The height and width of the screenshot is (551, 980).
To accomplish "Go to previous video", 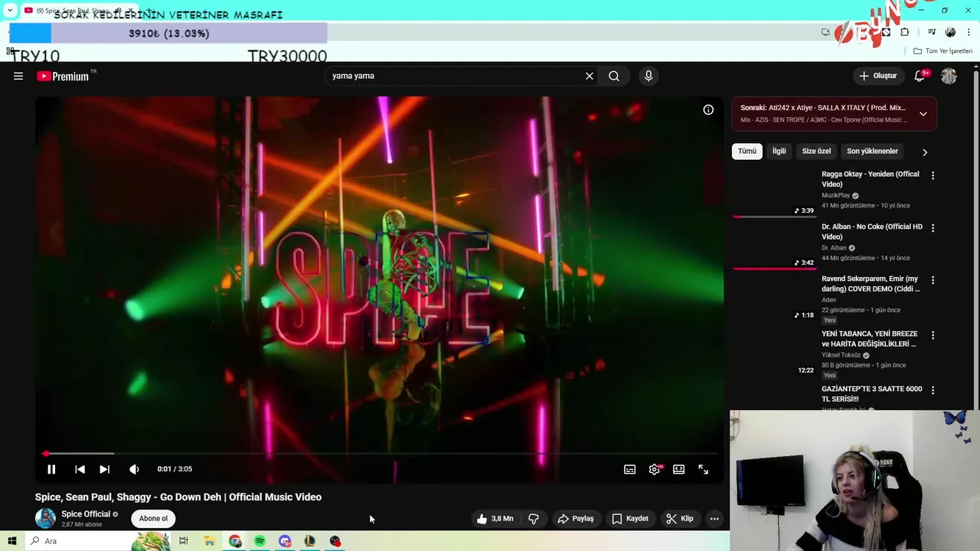I will pos(80,469).
